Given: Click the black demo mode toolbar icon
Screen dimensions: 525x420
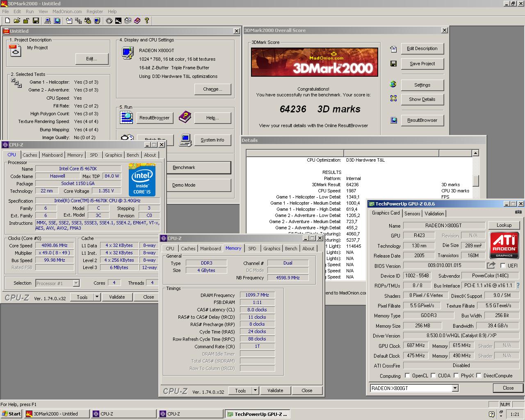Looking at the screenshot, I should point(119,21).
